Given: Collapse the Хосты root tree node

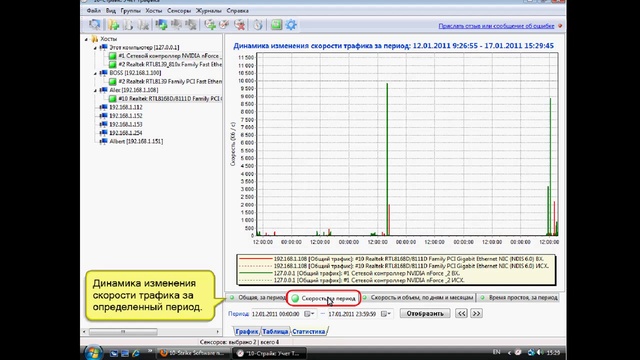Looking at the screenshot, I should click(86, 39).
